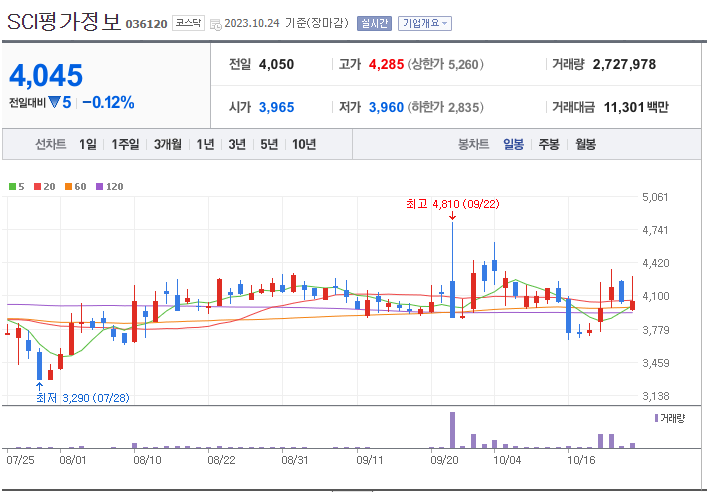Screen dimensions: 707x492
Task: Click the -0.12% change value
Action: tap(108, 103)
